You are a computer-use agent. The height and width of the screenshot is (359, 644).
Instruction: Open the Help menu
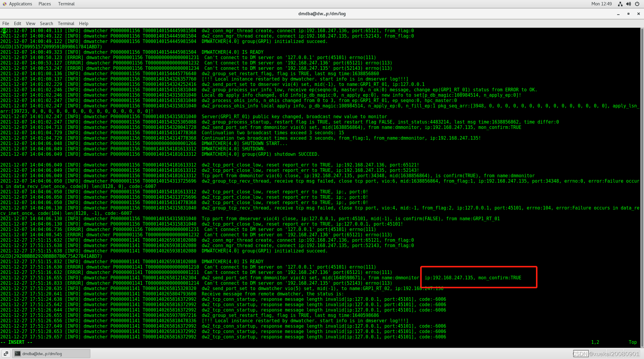[84, 24]
